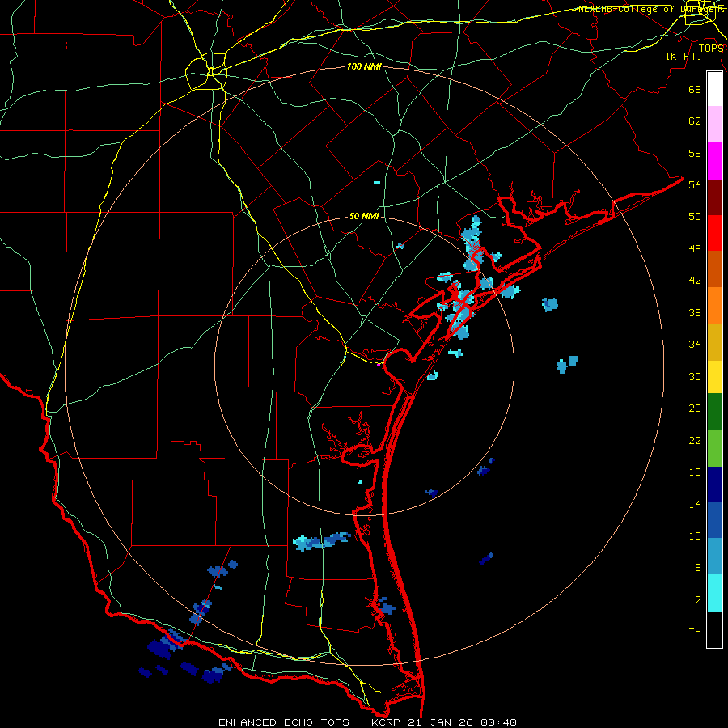This screenshot has width=728, height=728.
Task: Click the '58' legend value
Action: tap(695, 153)
